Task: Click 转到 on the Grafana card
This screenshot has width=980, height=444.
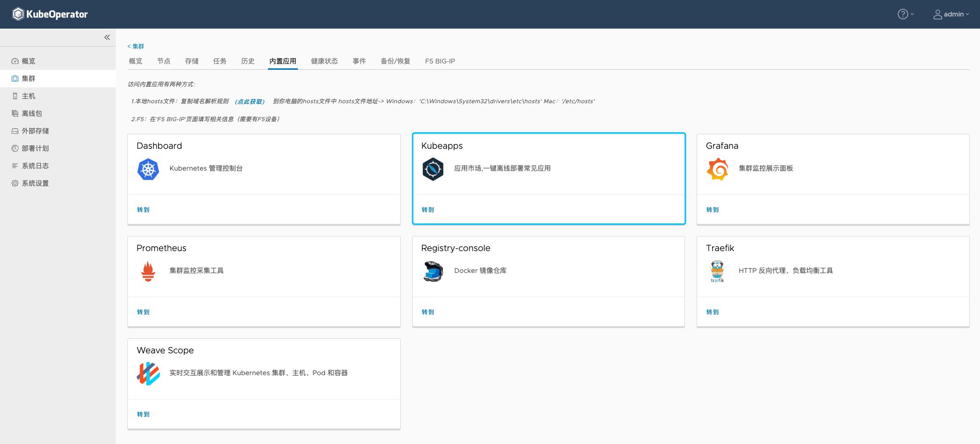Action: pos(713,210)
